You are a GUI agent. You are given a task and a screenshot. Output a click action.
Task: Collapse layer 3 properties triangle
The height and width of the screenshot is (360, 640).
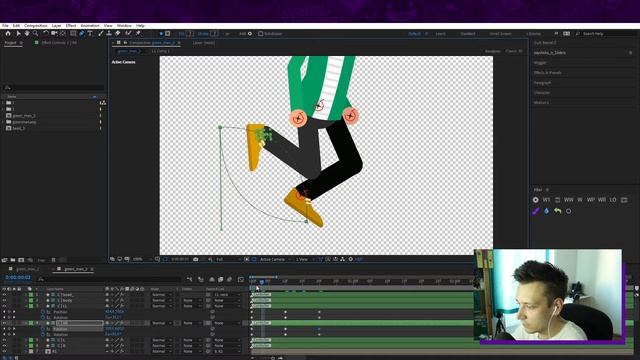tap(26, 306)
